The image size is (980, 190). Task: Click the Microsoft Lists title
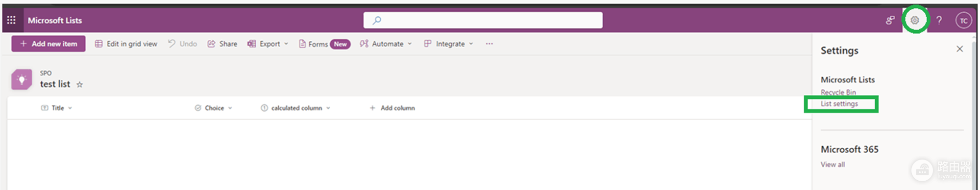tap(55, 21)
